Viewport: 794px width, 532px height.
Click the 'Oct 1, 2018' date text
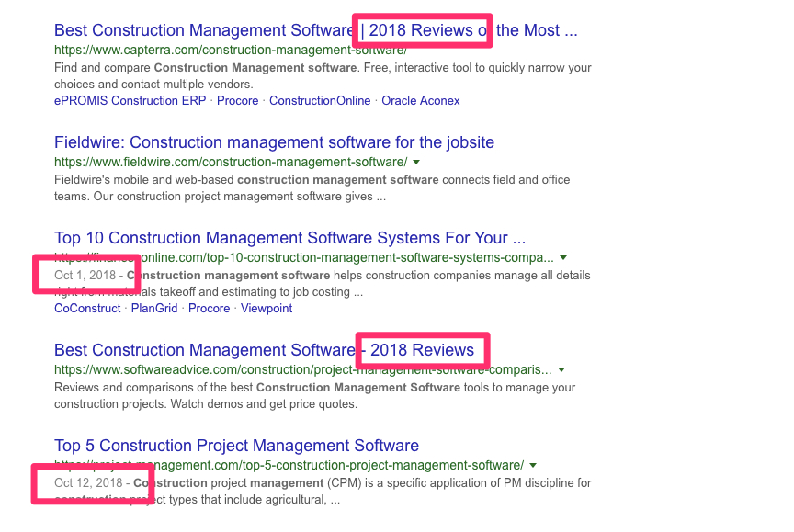85,276
